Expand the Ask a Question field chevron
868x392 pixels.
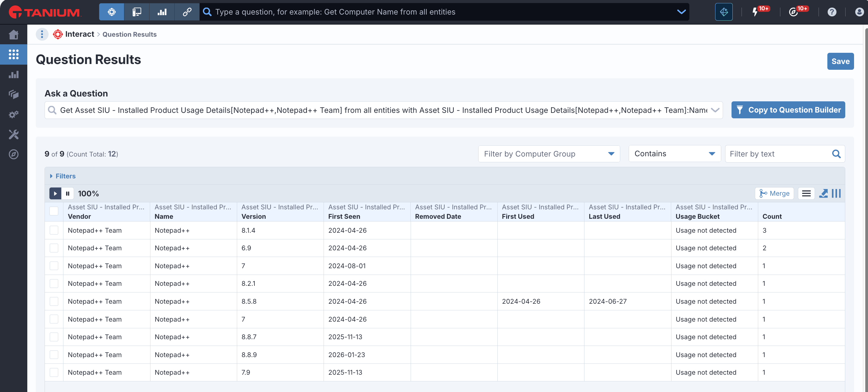(x=715, y=110)
